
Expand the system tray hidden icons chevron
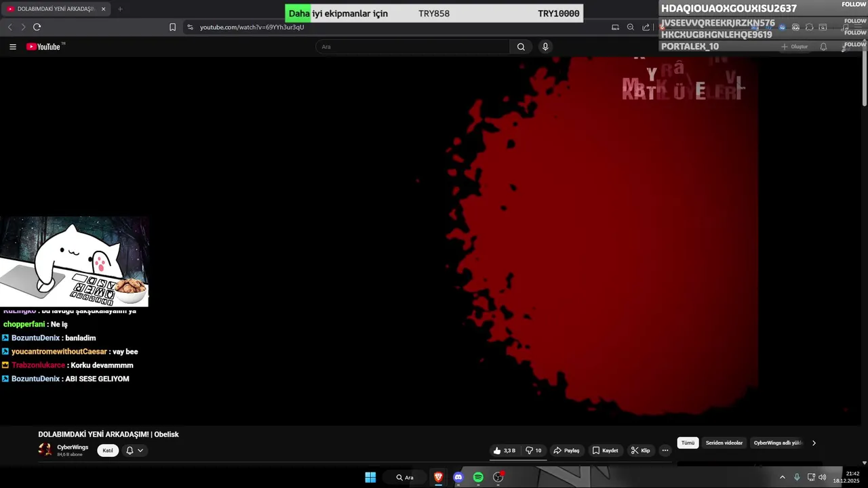point(782,477)
